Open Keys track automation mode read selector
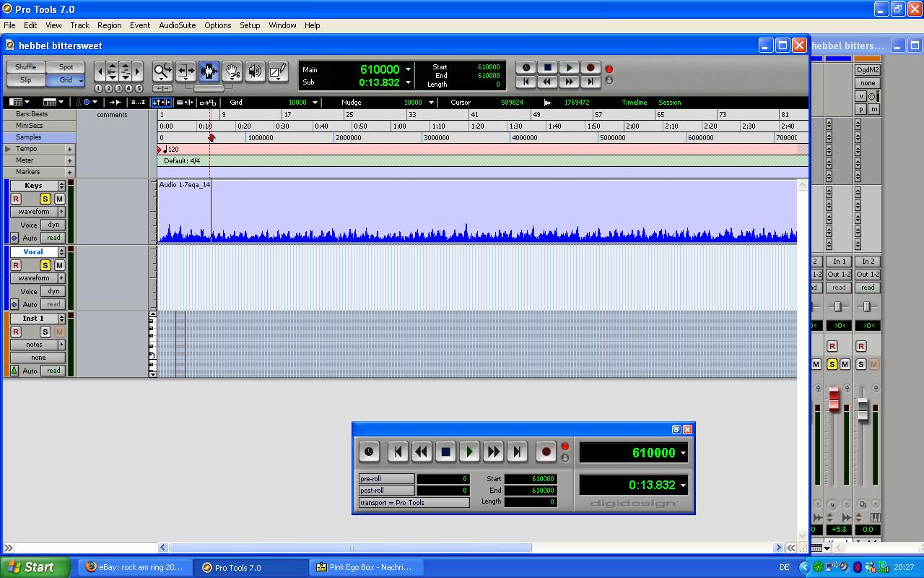Image resolution: width=924 pixels, height=578 pixels. [53, 238]
